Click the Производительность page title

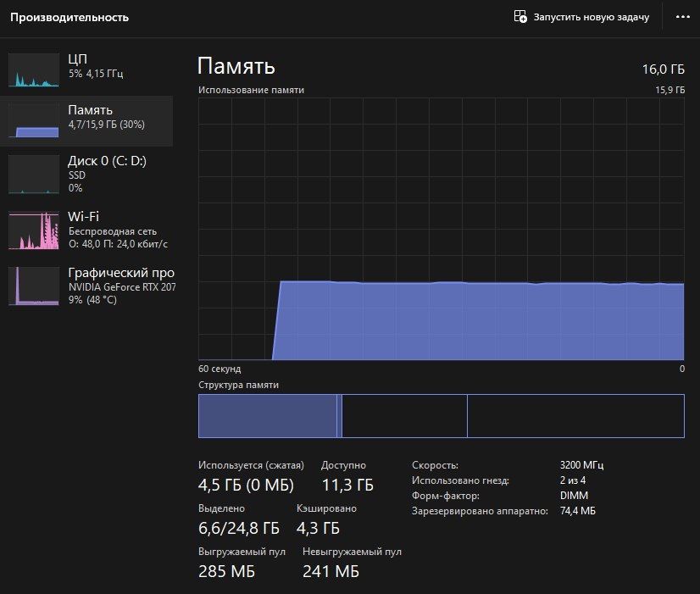[69, 18]
